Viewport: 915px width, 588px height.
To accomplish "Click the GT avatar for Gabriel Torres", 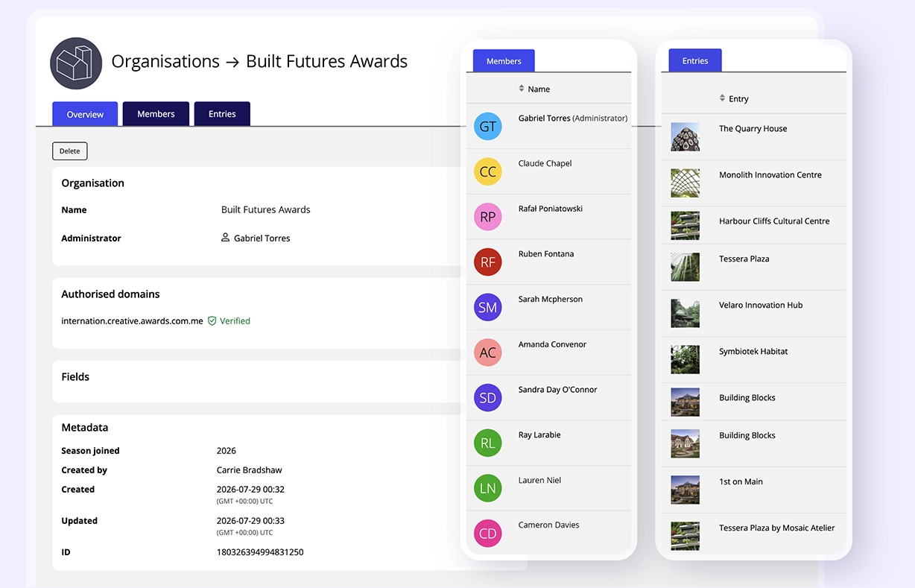I will [x=488, y=127].
